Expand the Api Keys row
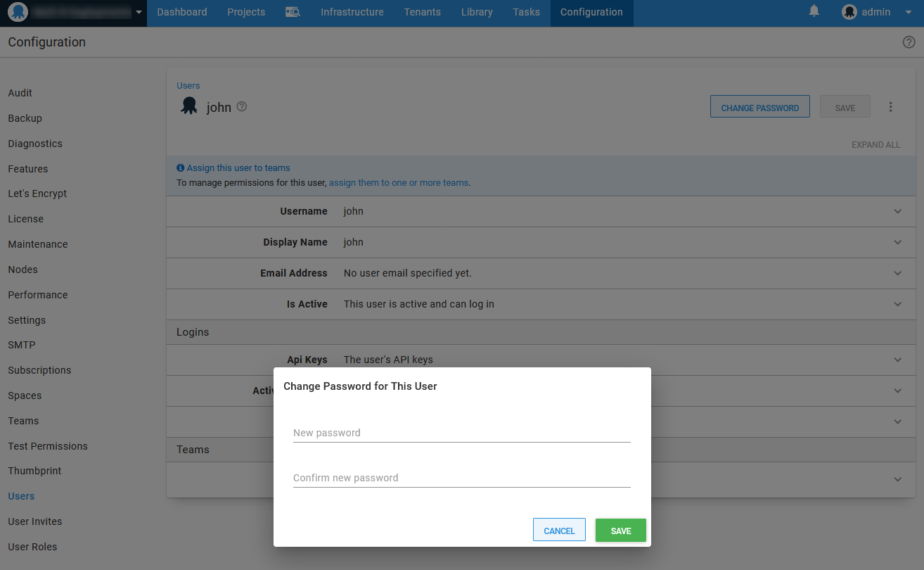 click(x=897, y=360)
